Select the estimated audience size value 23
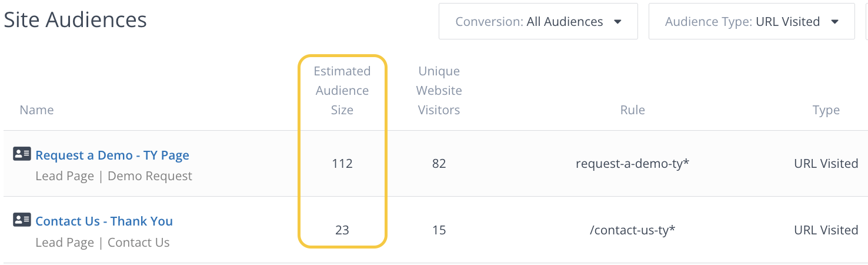This screenshot has height=265, width=868. pyautogui.click(x=342, y=230)
